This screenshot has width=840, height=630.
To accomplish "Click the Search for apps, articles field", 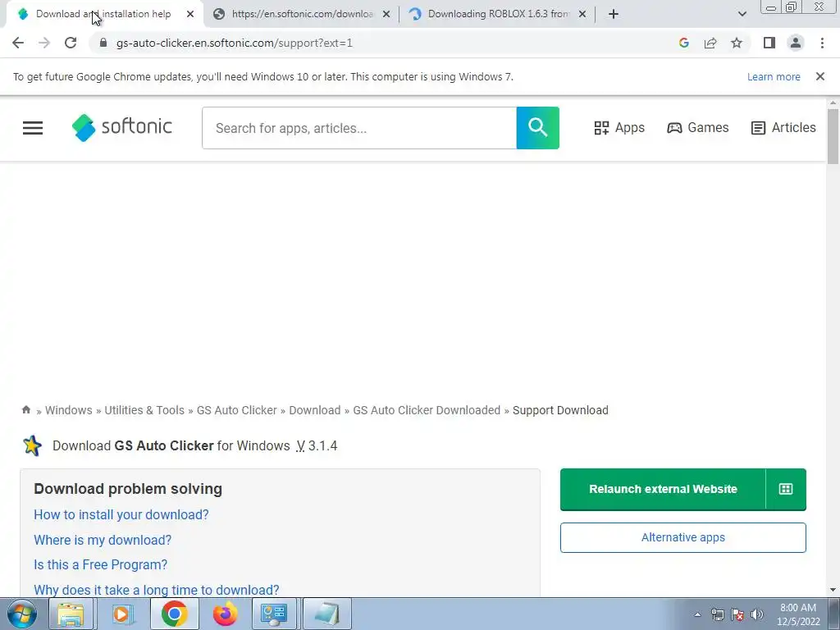I will coord(359,128).
